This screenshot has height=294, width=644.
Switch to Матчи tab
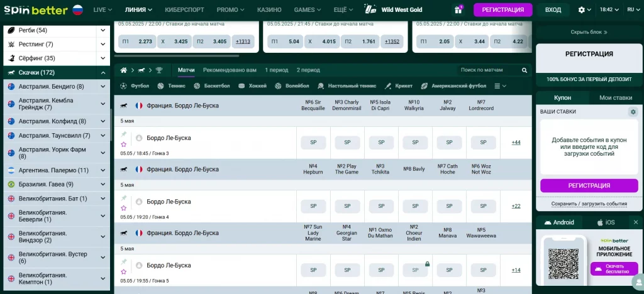[186, 70]
